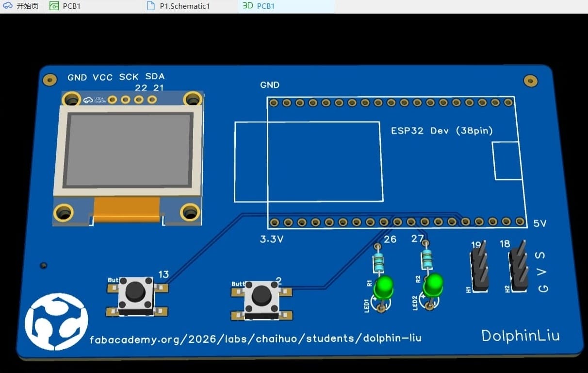Select the OLED display module screen
This screenshot has height=373, width=588.
(128, 149)
